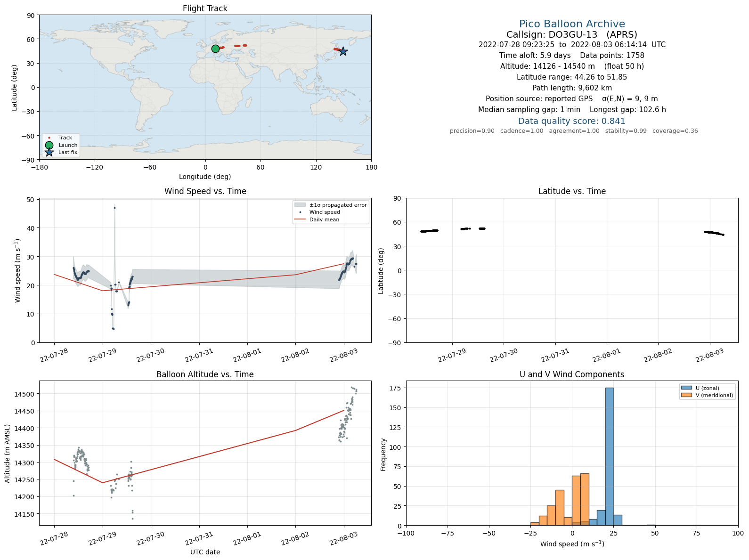This screenshot has height=560, width=749.
Task: Click the Longitude (deg) axis label
Action: point(205,177)
